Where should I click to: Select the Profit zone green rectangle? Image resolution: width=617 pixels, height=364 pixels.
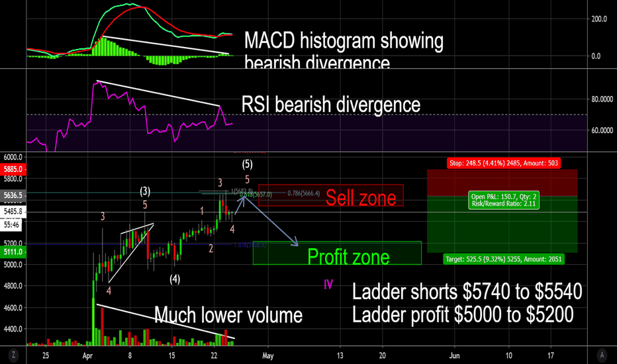tap(337, 253)
